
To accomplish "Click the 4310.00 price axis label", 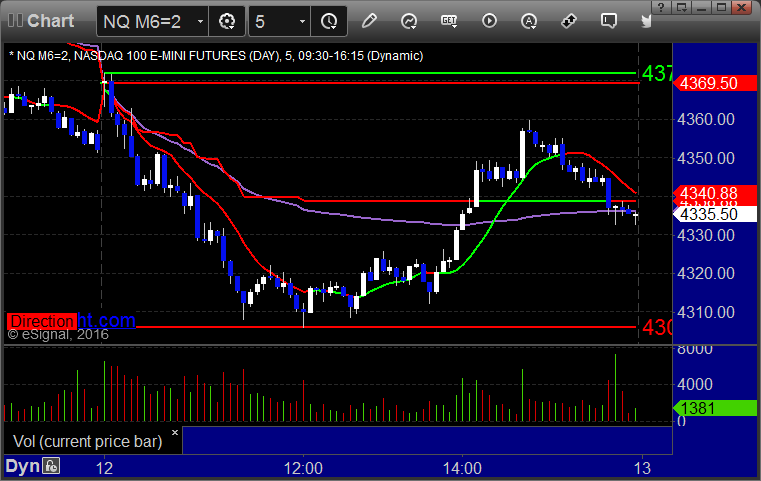I will 706,312.
